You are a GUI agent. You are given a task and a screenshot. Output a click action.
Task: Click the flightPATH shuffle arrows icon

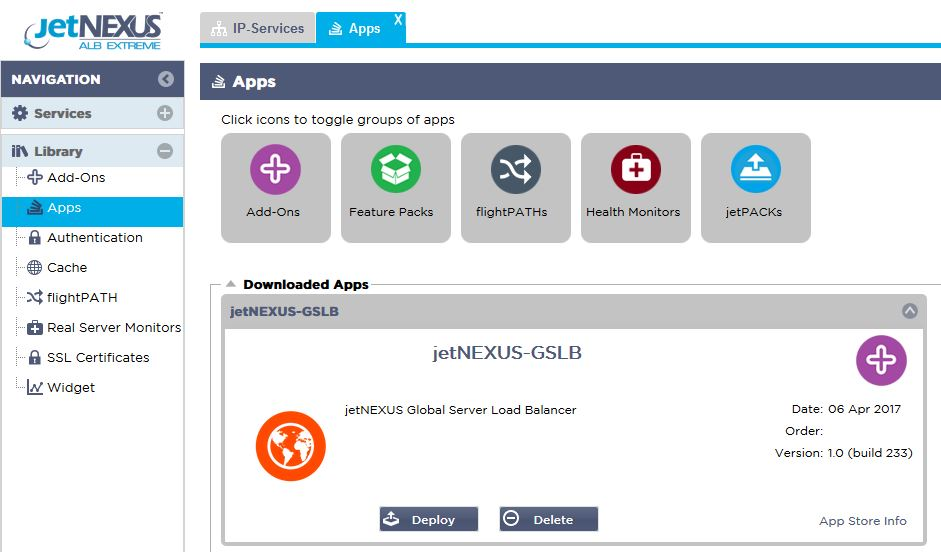(35, 297)
